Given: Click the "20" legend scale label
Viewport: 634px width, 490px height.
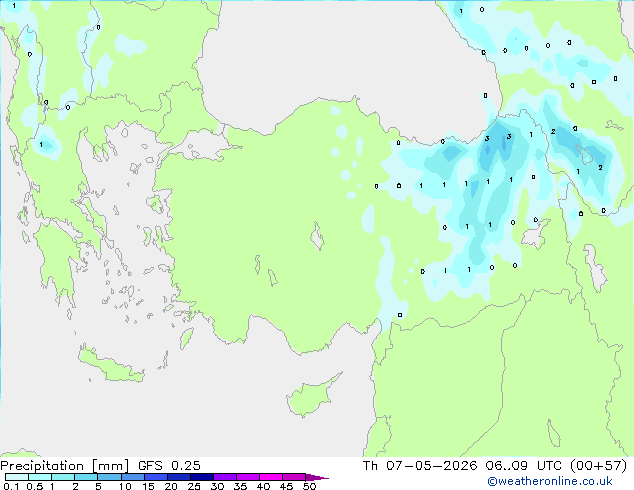Looking at the screenshot, I should point(171,486).
